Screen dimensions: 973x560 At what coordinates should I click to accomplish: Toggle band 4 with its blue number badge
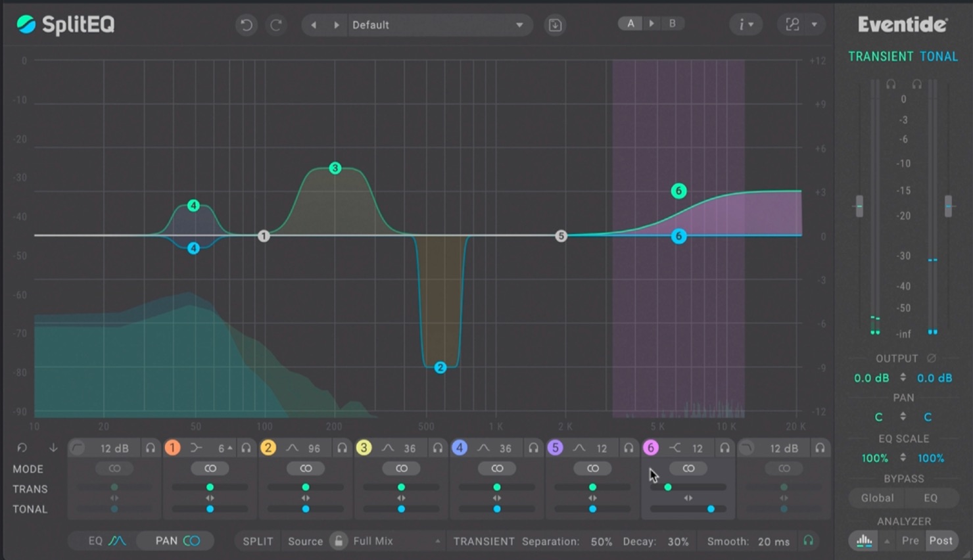click(460, 448)
